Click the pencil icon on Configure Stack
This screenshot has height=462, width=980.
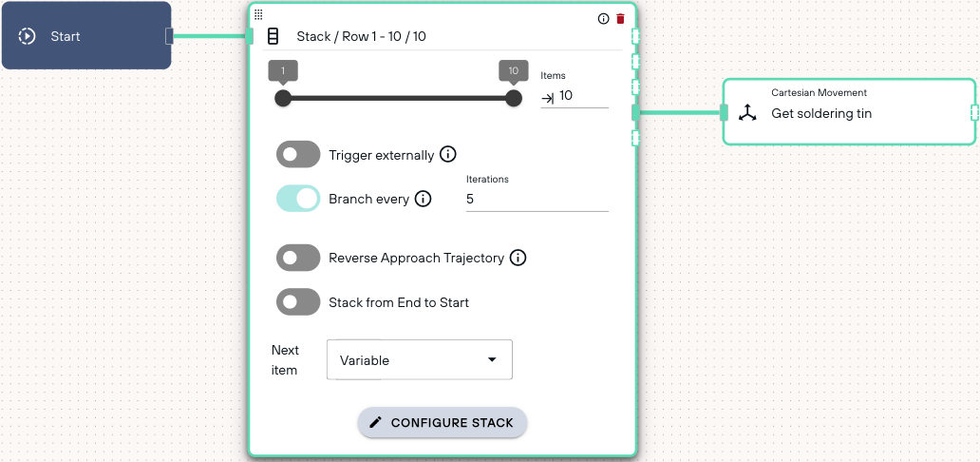point(376,423)
